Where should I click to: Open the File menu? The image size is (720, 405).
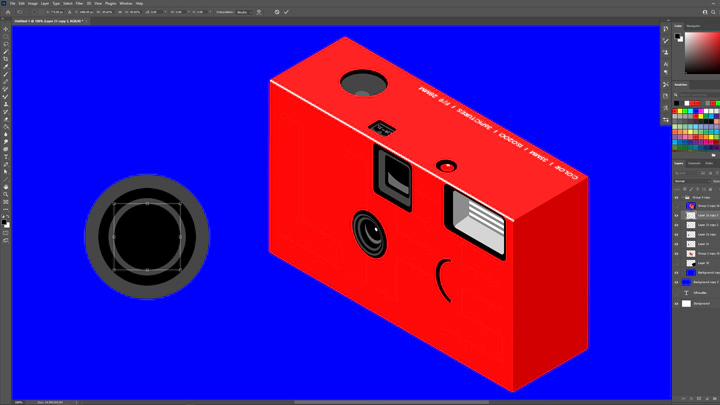click(12, 3)
